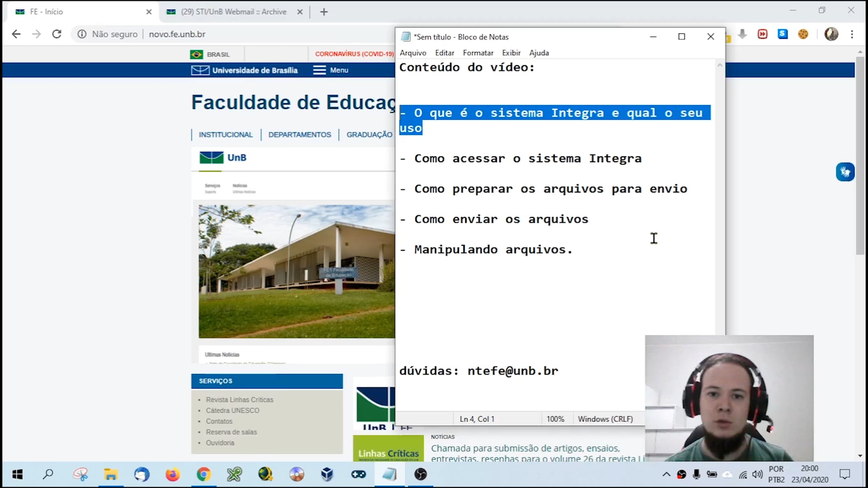Open File Explorer from the taskbar
This screenshot has width=868, height=488.
tap(111, 474)
